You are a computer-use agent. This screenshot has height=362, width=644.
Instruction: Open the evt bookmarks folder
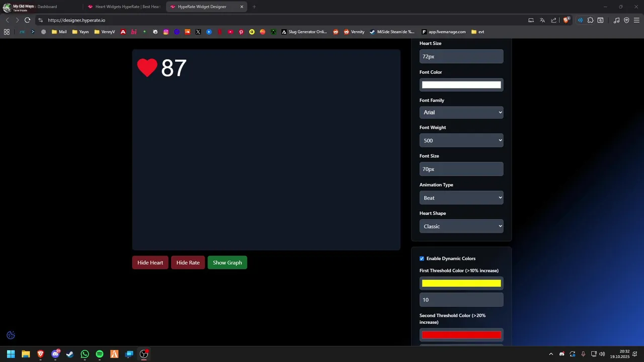point(477,32)
